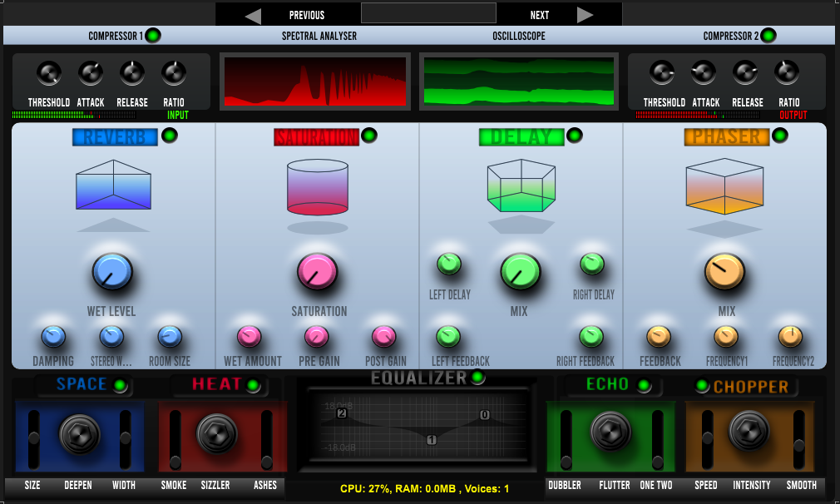Click the Space Deepen knob
This screenshot has width=840, height=504.
(x=79, y=434)
